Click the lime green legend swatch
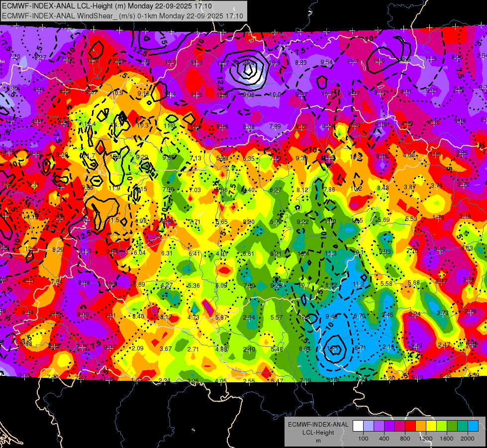Image resolution: width=487 pixels, height=448 pixels. coord(442,426)
